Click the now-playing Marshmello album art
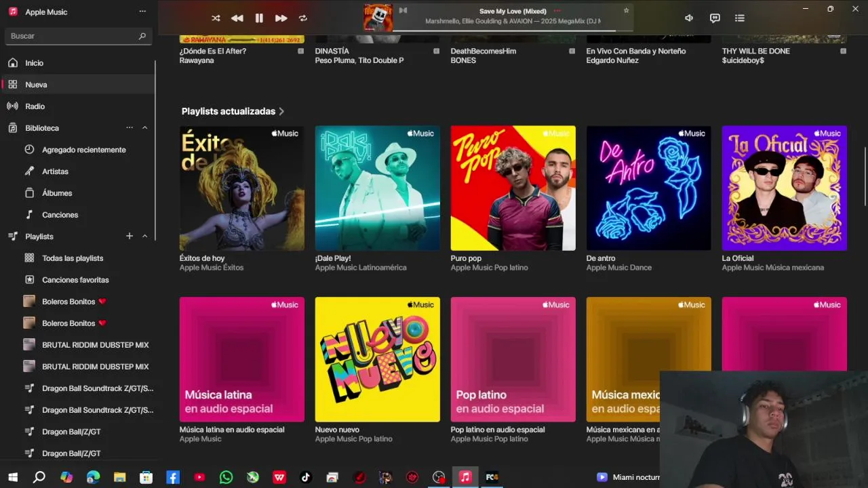Image resolution: width=868 pixels, height=488 pixels. click(x=378, y=18)
